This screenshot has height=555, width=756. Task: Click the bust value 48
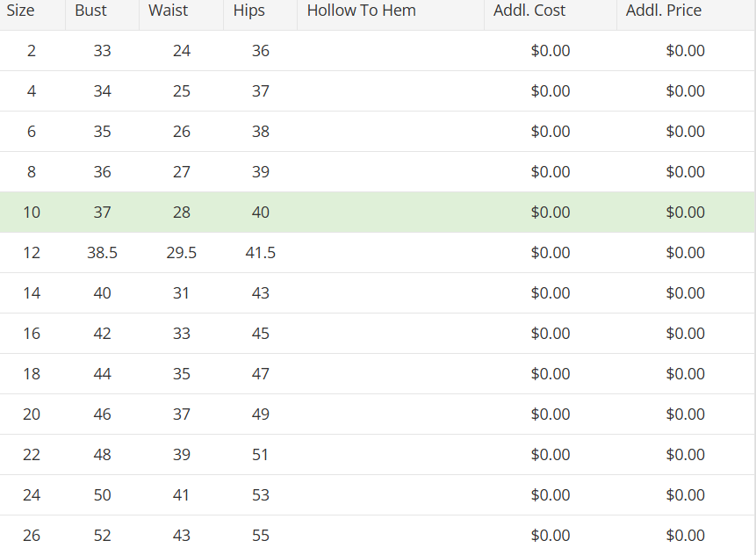103,455
